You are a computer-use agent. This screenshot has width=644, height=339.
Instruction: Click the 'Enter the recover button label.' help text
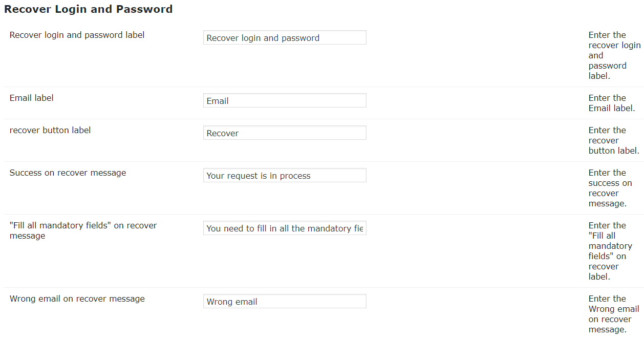click(x=613, y=140)
